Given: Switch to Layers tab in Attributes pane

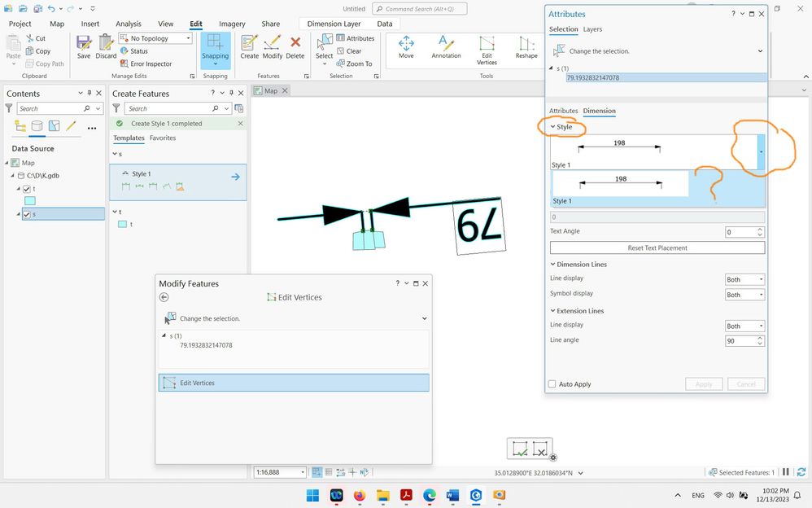Looking at the screenshot, I should click(x=592, y=29).
